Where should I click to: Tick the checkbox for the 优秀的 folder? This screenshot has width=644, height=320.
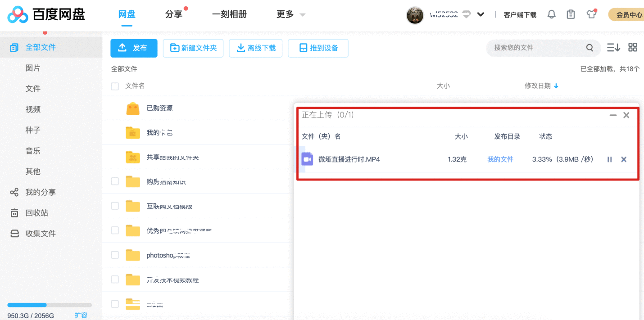coord(115,230)
